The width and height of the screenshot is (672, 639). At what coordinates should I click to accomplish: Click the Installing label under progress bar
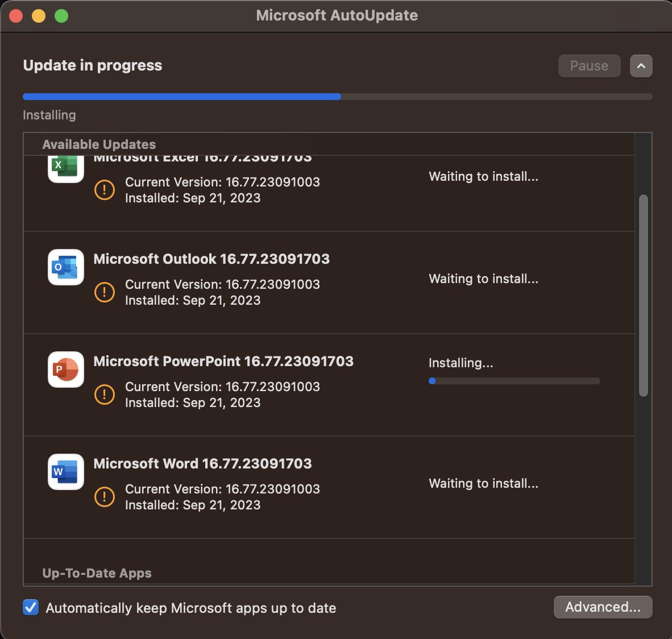tap(49, 115)
